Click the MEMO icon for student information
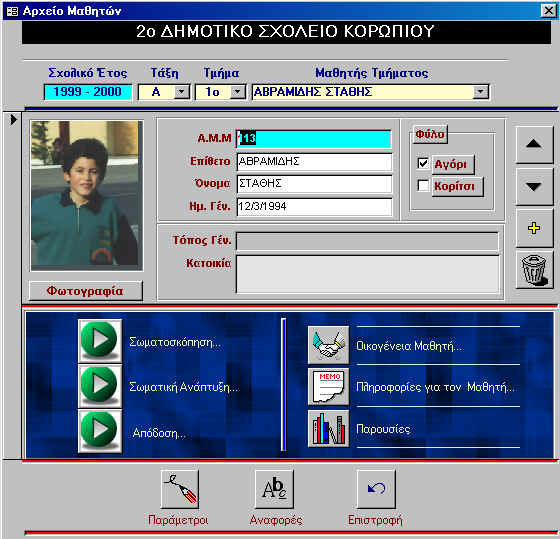 click(328, 387)
